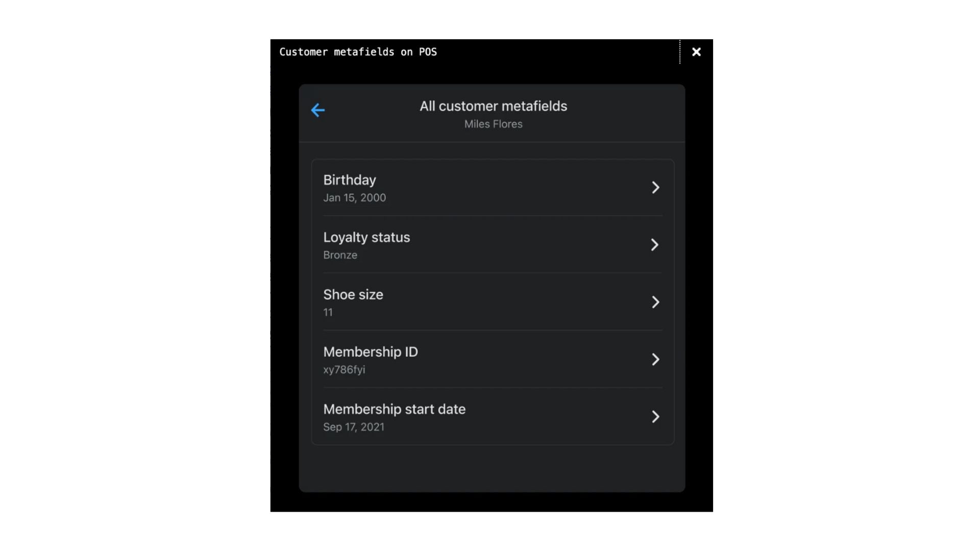Click the Miles Flores customer name
The width and height of the screenshot is (980, 551).
(x=494, y=124)
